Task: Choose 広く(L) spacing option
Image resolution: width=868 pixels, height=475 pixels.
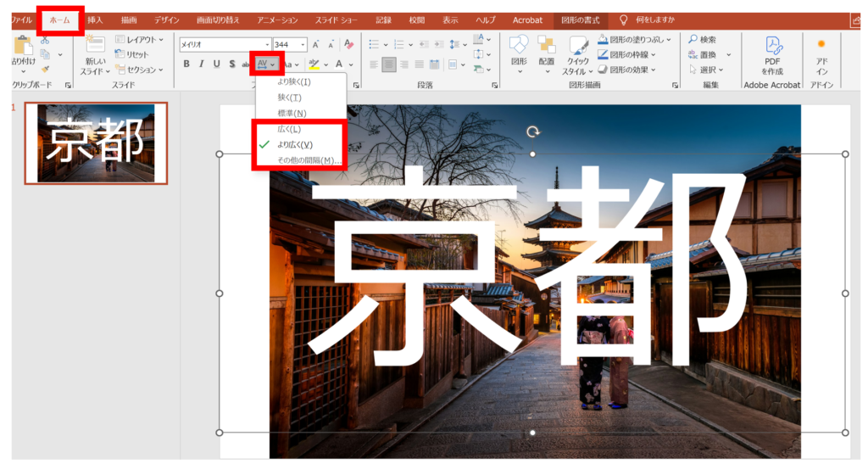Action: [289, 129]
